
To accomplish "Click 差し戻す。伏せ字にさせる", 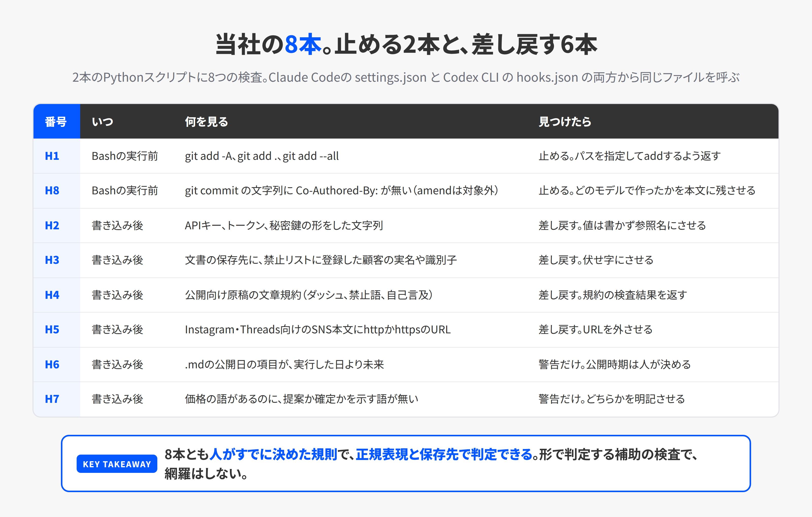I will pyautogui.click(x=596, y=260).
